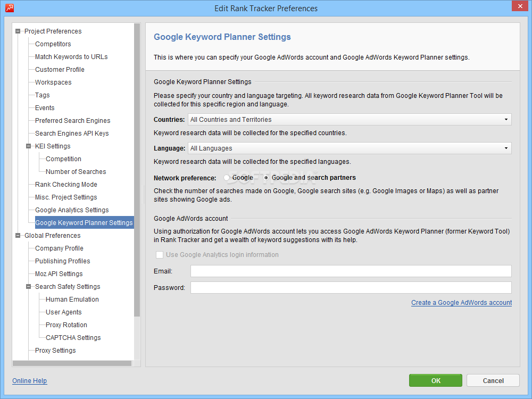The width and height of the screenshot is (532, 399).
Task: Click the Rank Tracker app icon in title bar
Action: pyautogui.click(x=9, y=8)
